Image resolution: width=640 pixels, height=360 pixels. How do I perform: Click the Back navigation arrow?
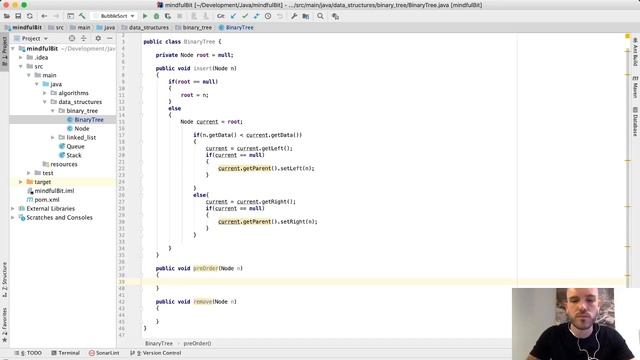[44, 16]
